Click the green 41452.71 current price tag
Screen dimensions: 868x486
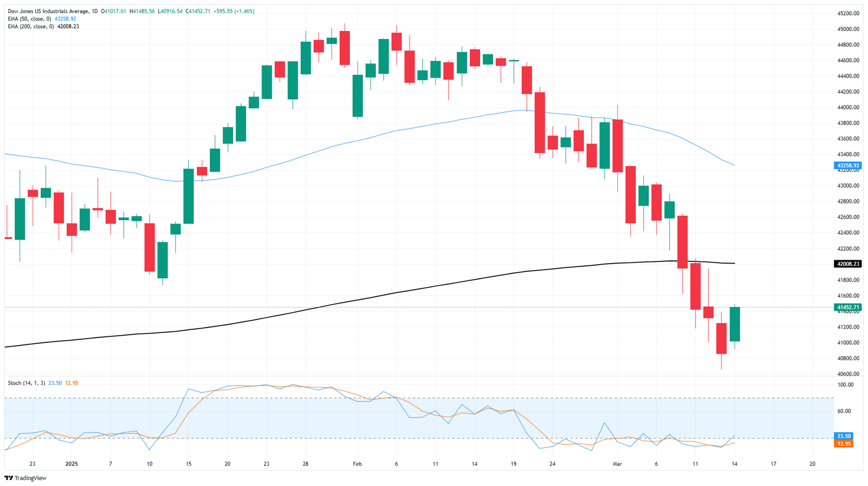848,308
